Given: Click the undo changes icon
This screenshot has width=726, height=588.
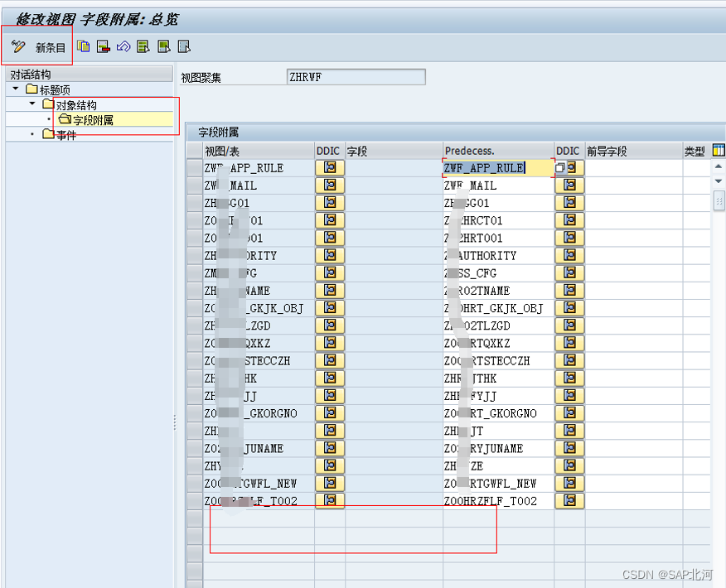Looking at the screenshot, I should (122, 46).
